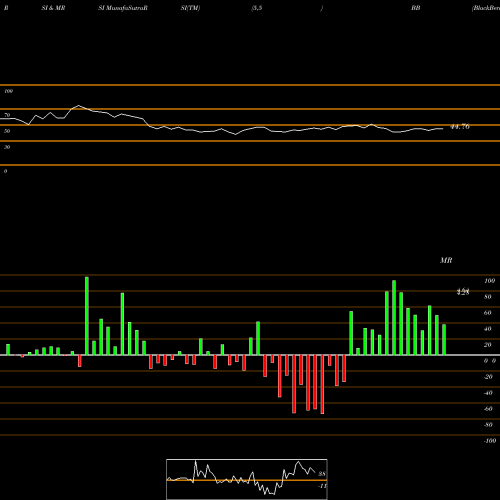500x500 pixels.
Task: Click the value -11 in mini chart
Action: pos(322,486)
